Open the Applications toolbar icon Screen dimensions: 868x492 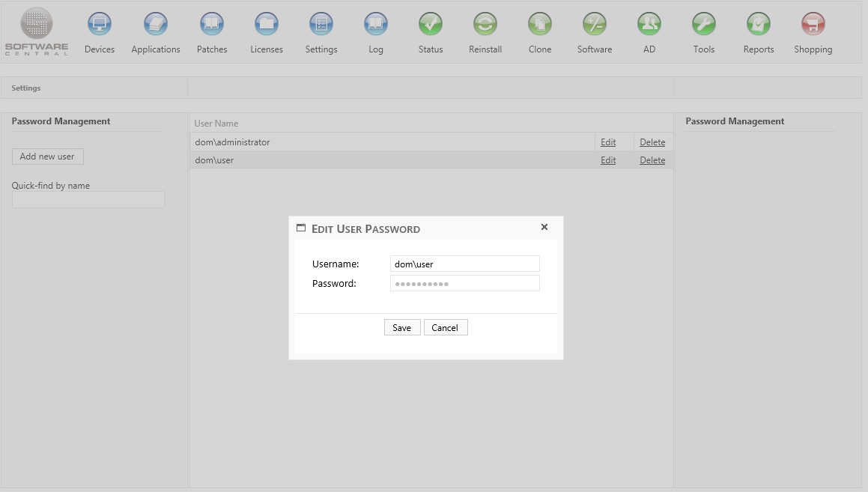click(x=156, y=24)
